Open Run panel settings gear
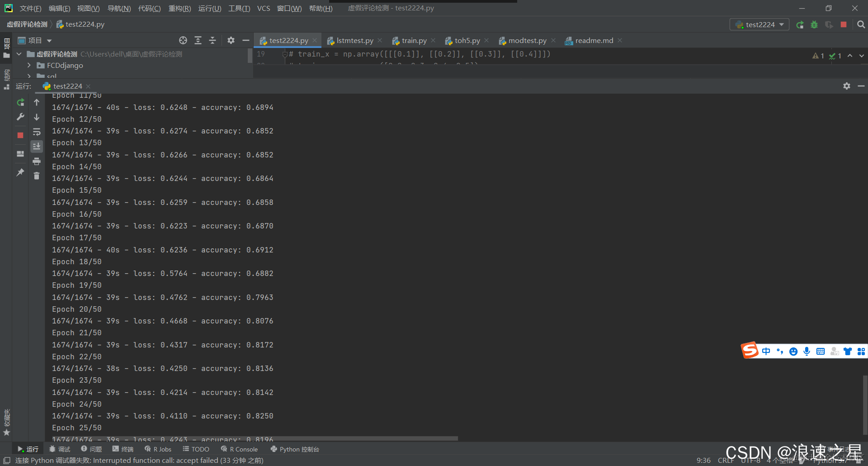 point(847,86)
